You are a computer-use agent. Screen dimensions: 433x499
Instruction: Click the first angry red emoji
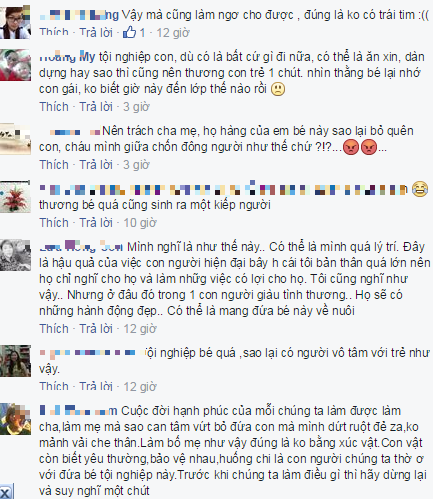tap(351, 147)
